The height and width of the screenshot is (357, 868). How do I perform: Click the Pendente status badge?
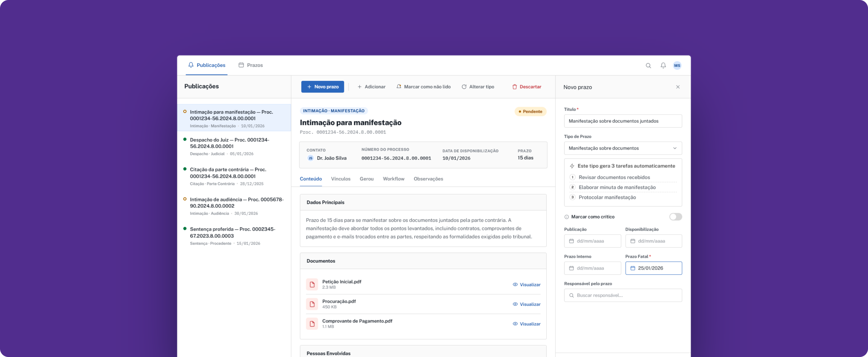[530, 112]
